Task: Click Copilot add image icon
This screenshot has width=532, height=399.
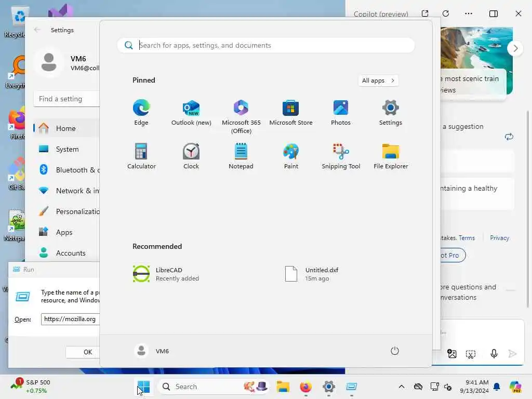Action: click(x=452, y=354)
